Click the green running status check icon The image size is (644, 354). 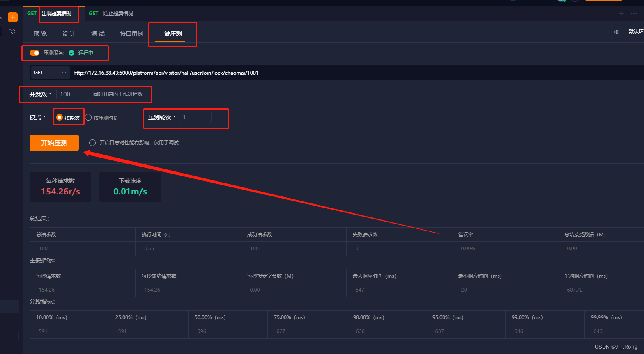[71, 53]
